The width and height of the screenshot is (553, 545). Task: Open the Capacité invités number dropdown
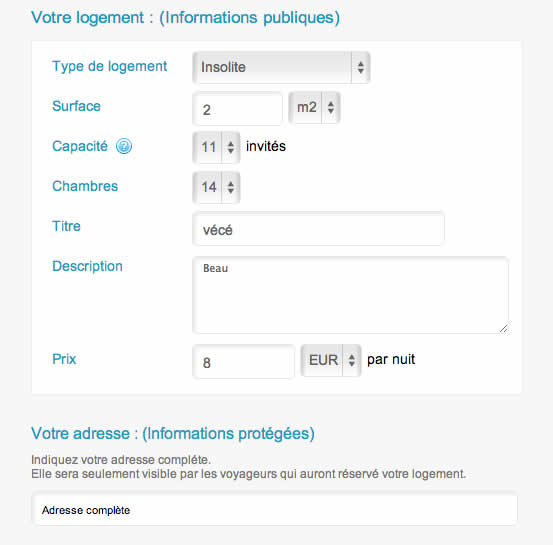pyautogui.click(x=216, y=147)
